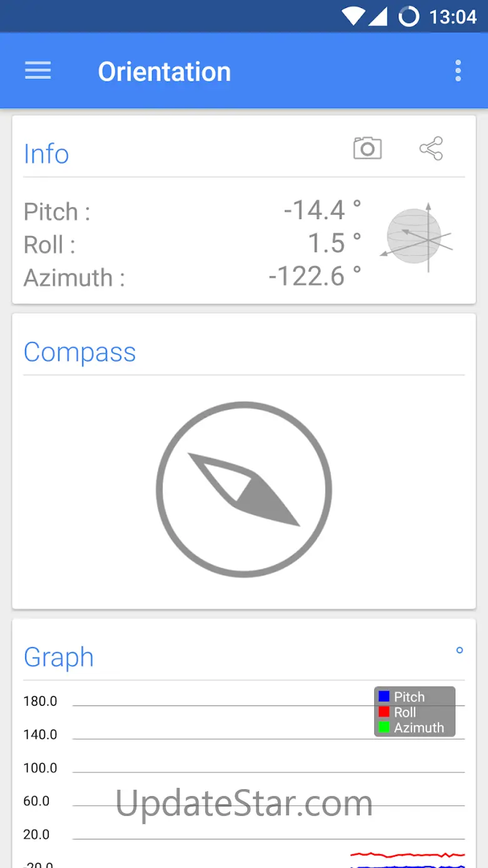The image size is (488, 868).
Task: Select the Compass card heading
Action: 79,352
